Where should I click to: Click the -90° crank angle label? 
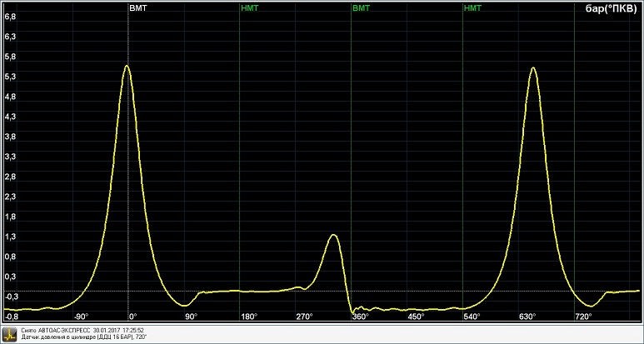81,317
